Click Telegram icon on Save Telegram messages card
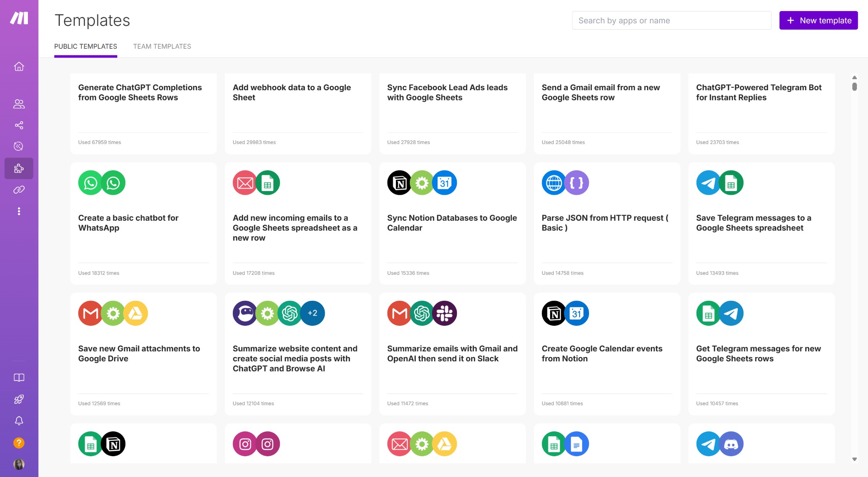Viewport: 868px width, 477px height. pyautogui.click(x=708, y=183)
